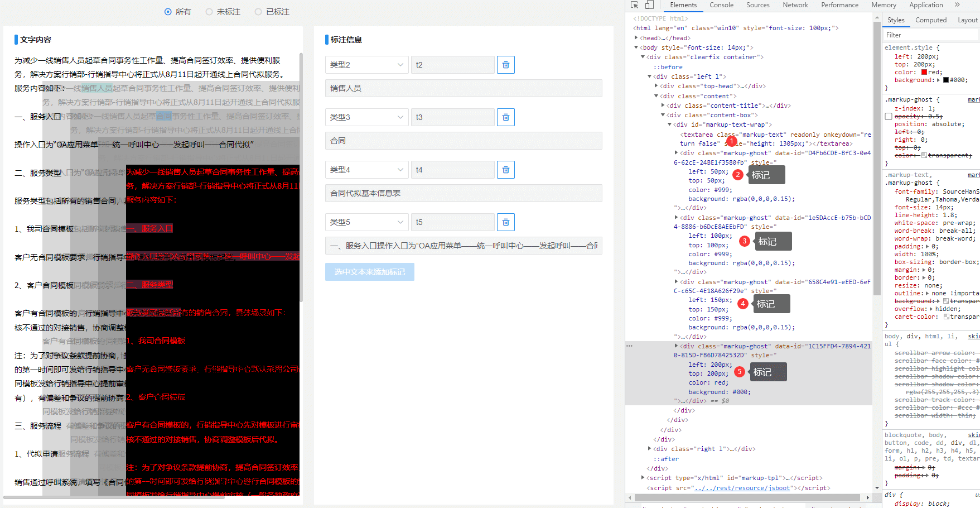Image resolution: width=980 pixels, height=508 pixels.
Task: Open the Sources tab
Action: point(758,5)
